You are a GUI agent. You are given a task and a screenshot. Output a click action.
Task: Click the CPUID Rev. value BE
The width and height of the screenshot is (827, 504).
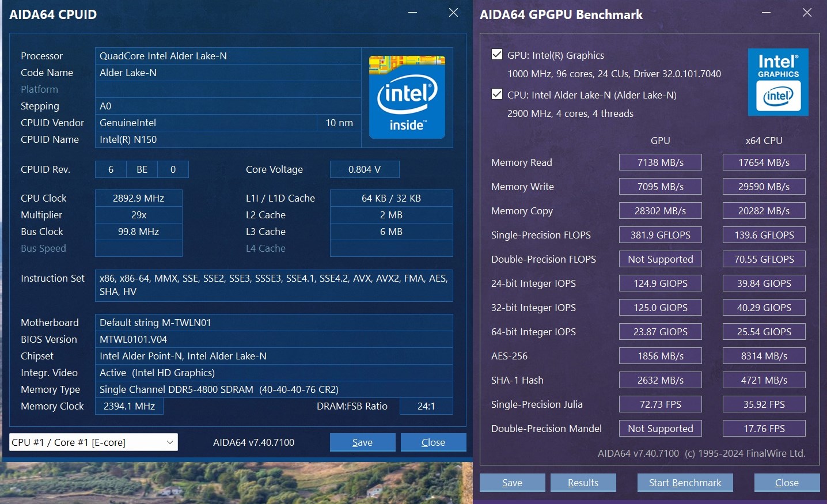[x=142, y=169]
